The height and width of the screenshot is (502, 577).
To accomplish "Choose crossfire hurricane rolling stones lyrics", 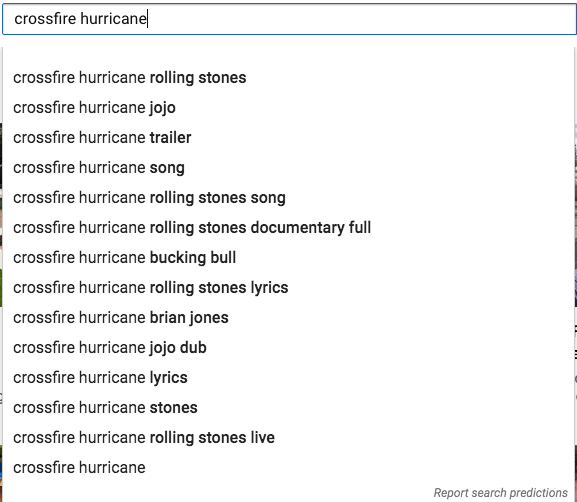I will pyautogui.click(x=288, y=288).
